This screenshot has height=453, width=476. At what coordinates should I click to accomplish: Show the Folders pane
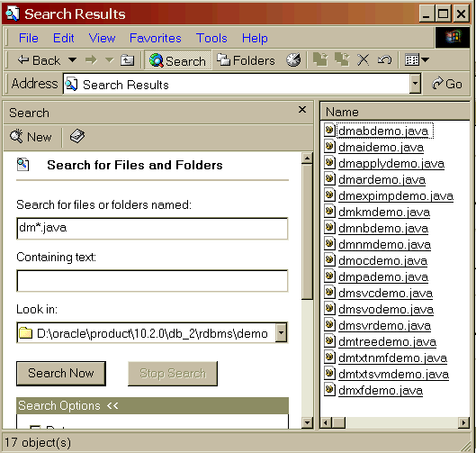click(246, 60)
